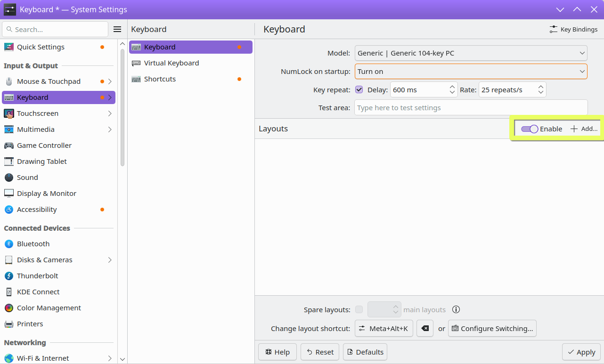Add a new keyboard layout
604x364 pixels.
(x=584, y=129)
